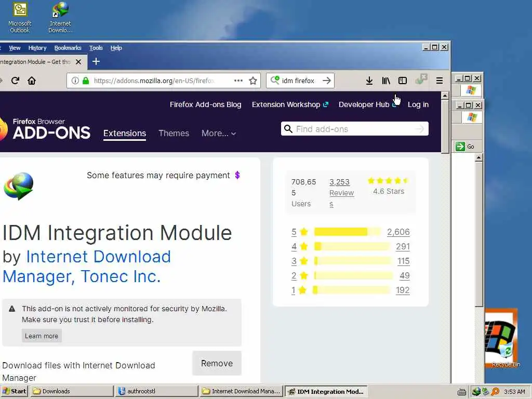Open the History menu
The image size is (532, 399).
(x=37, y=48)
